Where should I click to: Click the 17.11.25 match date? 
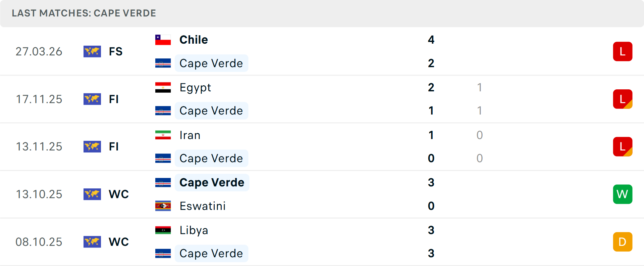click(39, 99)
